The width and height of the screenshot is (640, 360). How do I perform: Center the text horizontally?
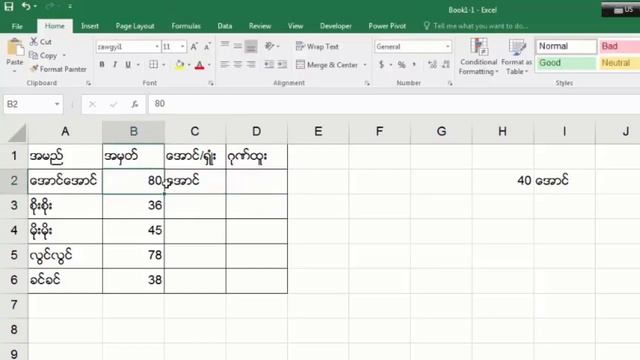point(238,64)
